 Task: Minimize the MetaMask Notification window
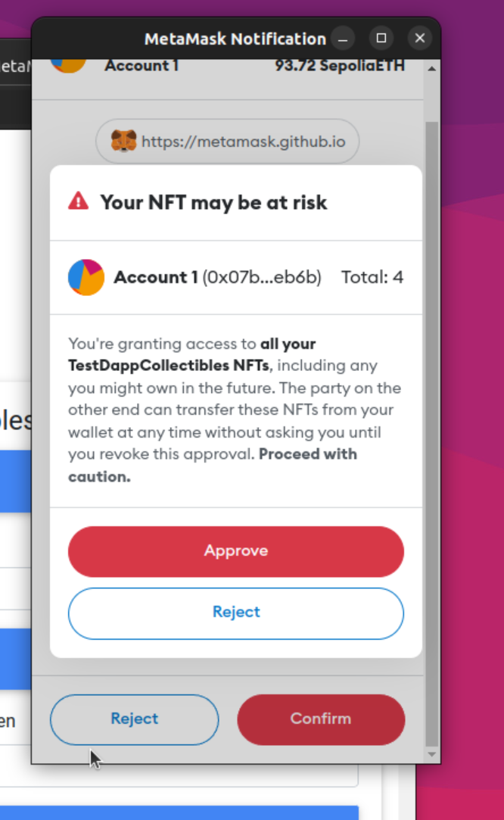pos(343,38)
